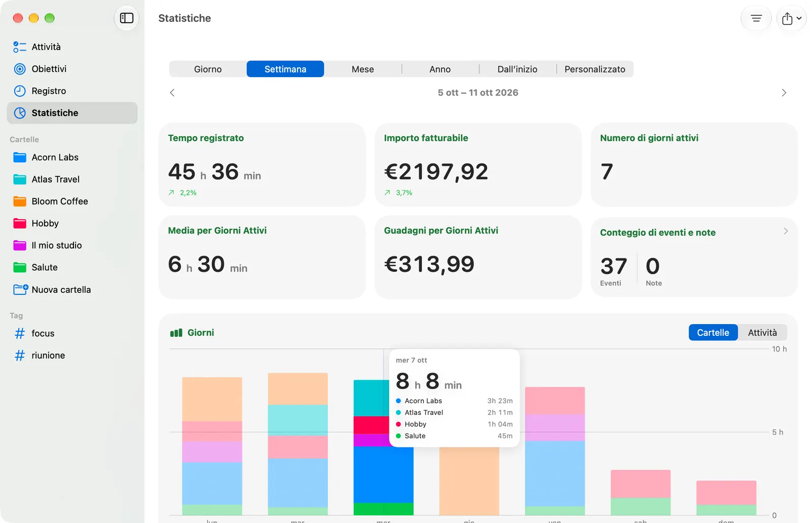Select the Il mio studio magenta folder icon
Viewport: 812px width, 523px height.
pos(20,245)
